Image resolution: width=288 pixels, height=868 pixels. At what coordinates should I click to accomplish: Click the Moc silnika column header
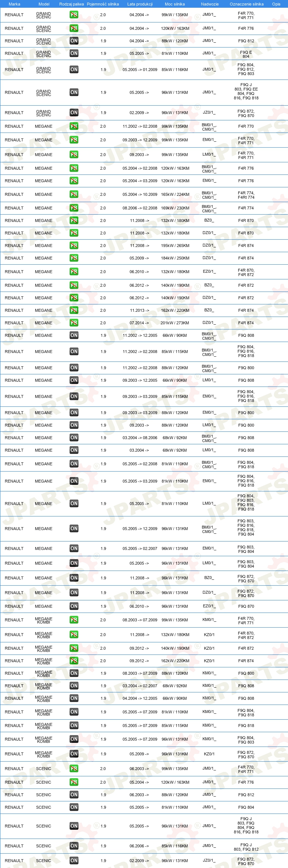(175, 4)
